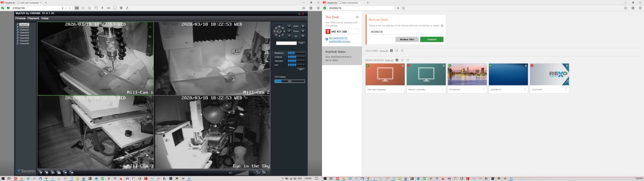644x181 pixels.
Task: Open the Windows Start button on left taskbar
Action: click(x=2, y=178)
